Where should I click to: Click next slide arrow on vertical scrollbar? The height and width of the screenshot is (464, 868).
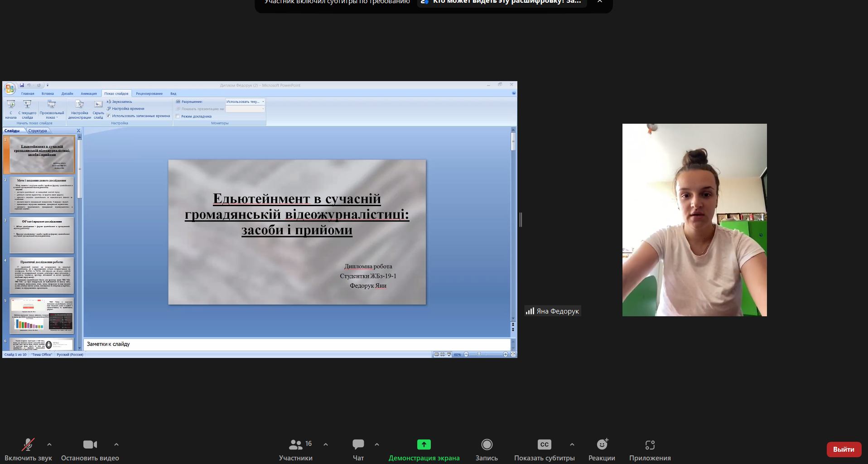[513, 329]
